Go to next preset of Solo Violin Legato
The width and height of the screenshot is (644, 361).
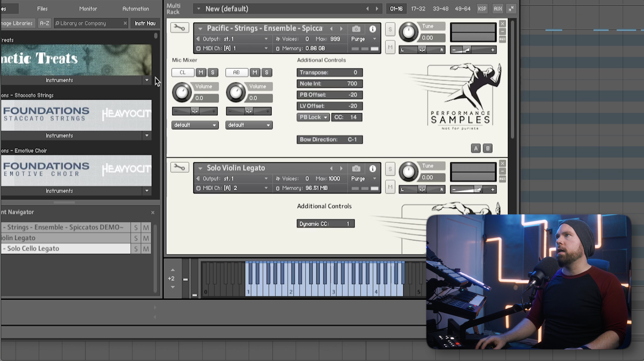(341, 168)
